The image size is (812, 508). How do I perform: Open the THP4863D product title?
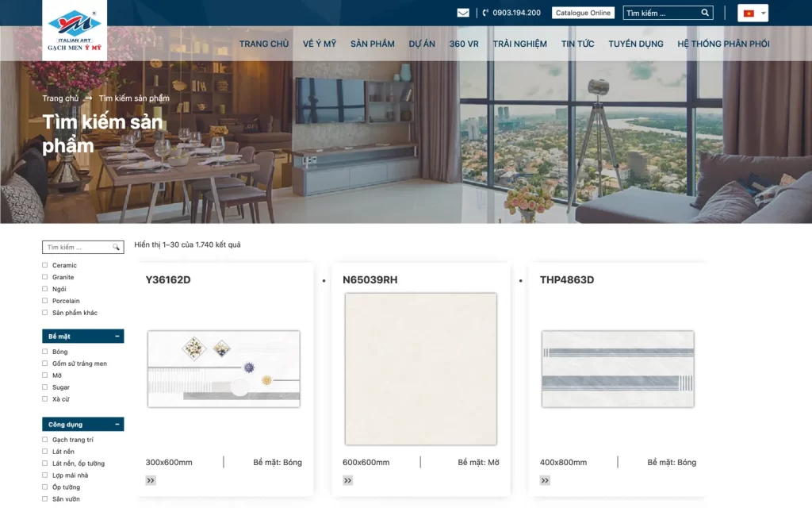point(566,280)
